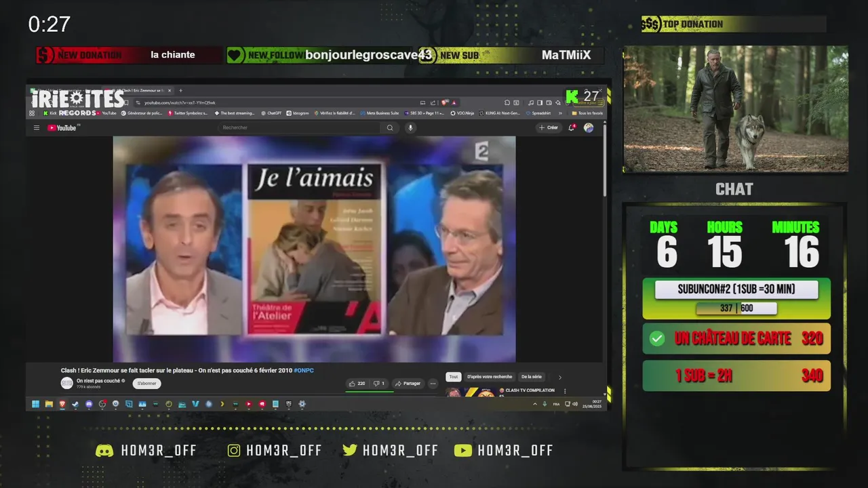Open the Windows Start button

[35, 404]
